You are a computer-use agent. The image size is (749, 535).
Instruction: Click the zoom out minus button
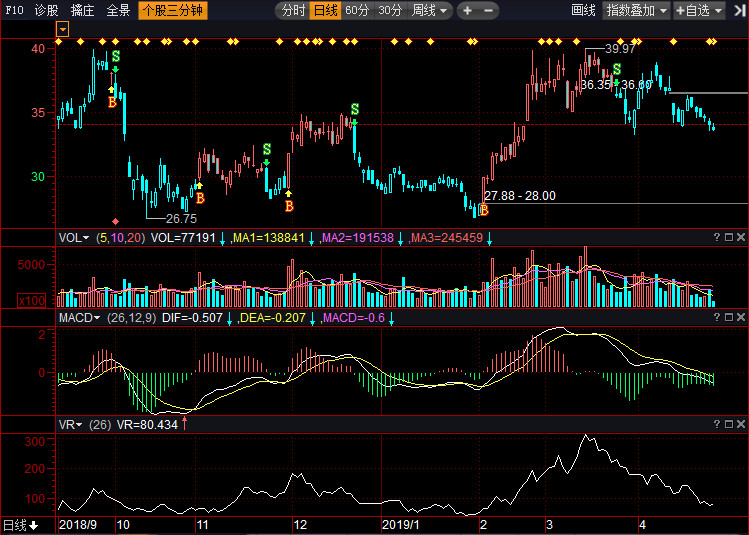(x=488, y=10)
